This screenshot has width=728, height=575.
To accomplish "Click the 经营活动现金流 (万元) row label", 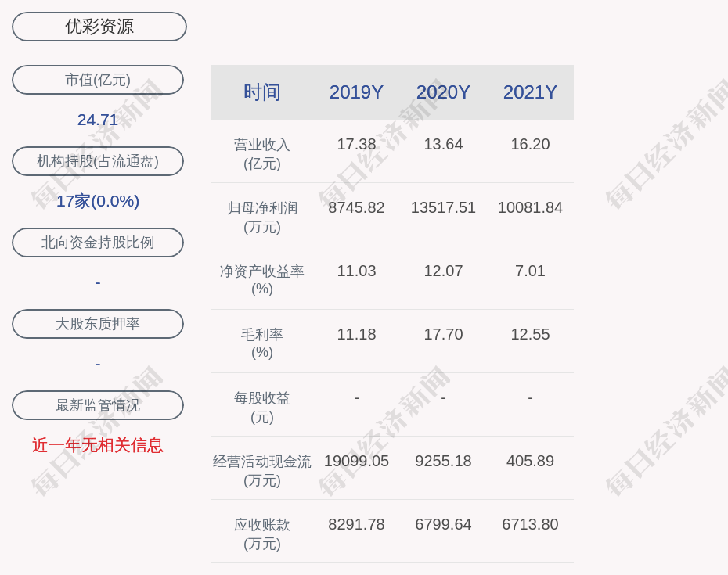I will [x=262, y=470].
